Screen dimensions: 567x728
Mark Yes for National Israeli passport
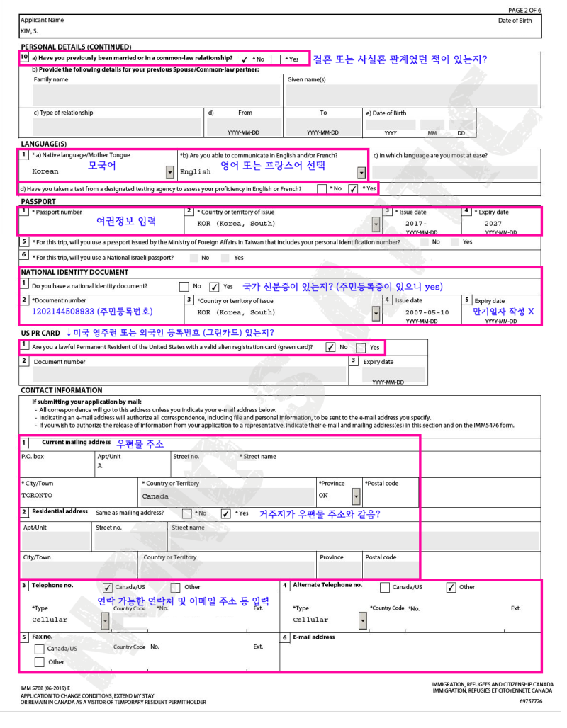[x=225, y=258]
